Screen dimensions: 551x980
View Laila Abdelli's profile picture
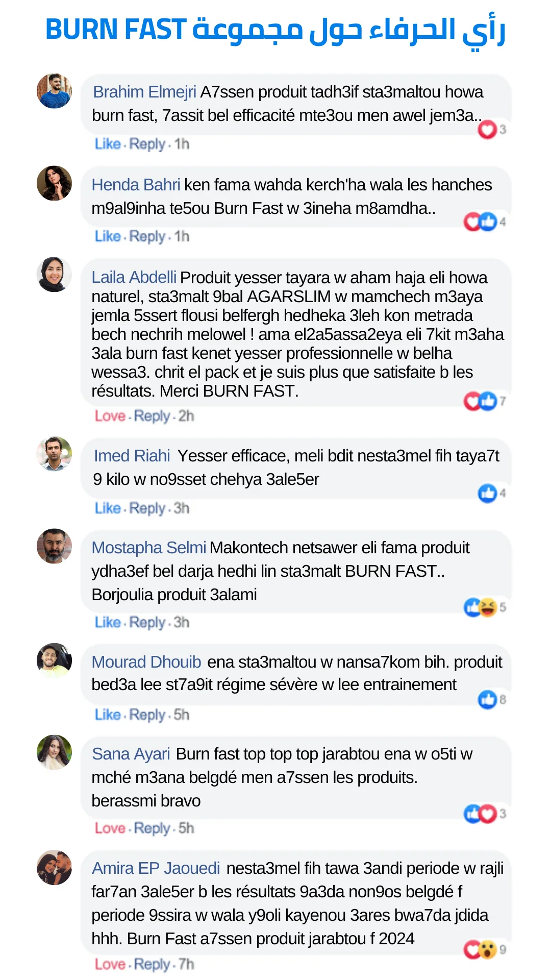pos(54,275)
